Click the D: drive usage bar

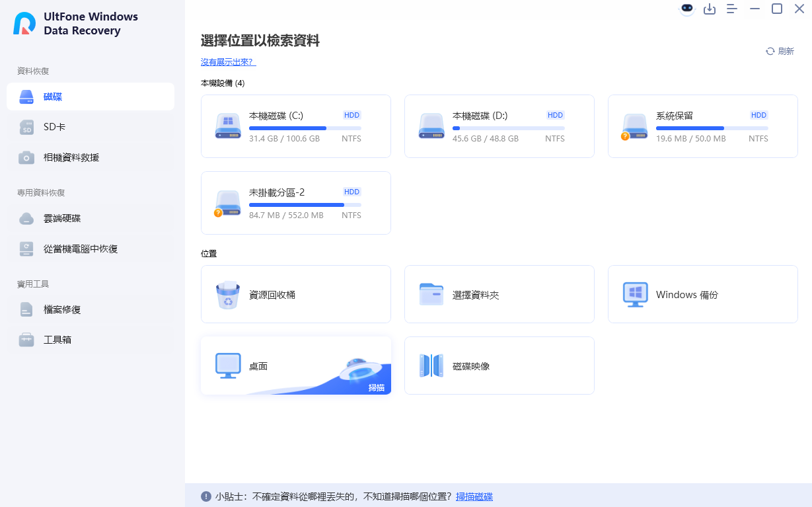[x=509, y=128]
